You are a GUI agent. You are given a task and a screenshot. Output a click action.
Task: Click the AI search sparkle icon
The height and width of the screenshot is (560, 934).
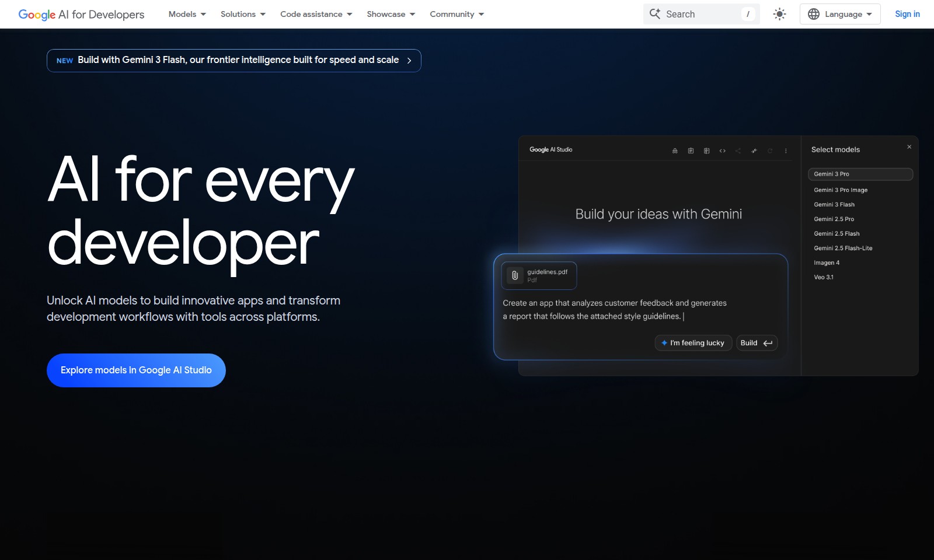(x=655, y=14)
